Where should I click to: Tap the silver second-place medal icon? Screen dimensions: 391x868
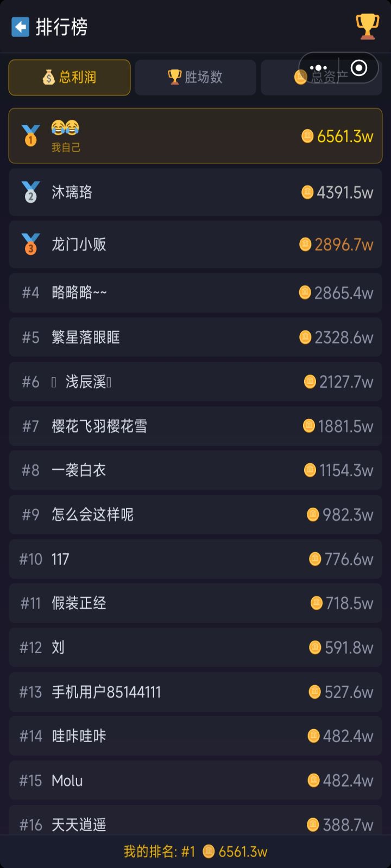pyautogui.click(x=30, y=192)
